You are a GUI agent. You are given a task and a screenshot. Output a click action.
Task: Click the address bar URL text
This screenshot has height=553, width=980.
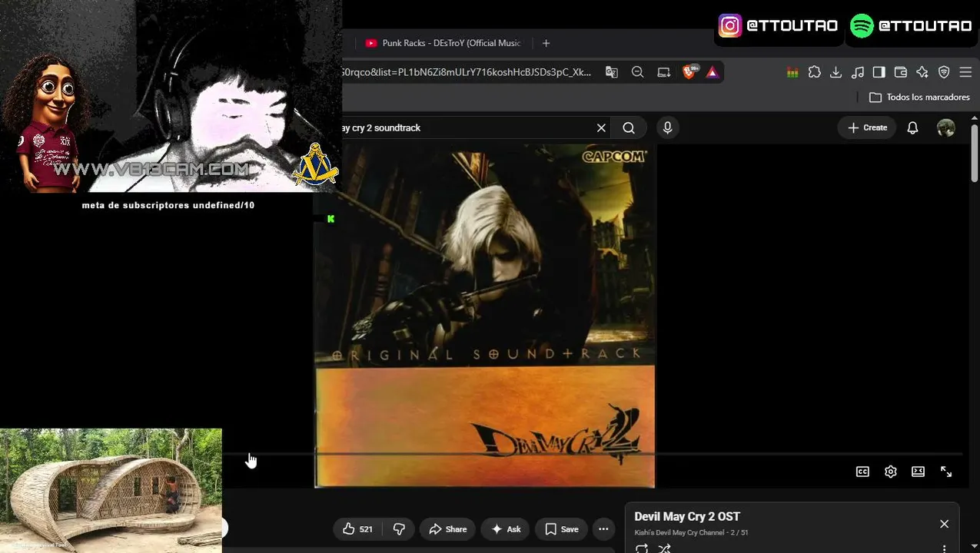tap(467, 72)
